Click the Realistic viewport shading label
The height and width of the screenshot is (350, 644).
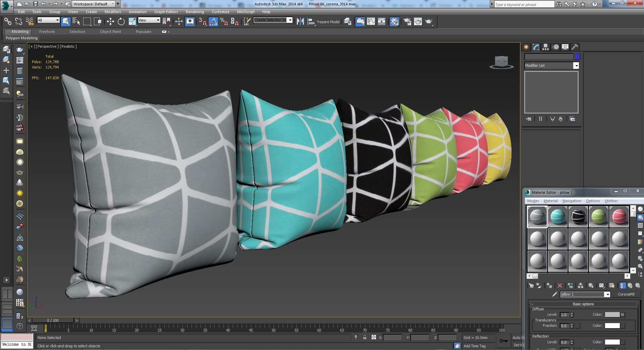click(x=68, y=46)
